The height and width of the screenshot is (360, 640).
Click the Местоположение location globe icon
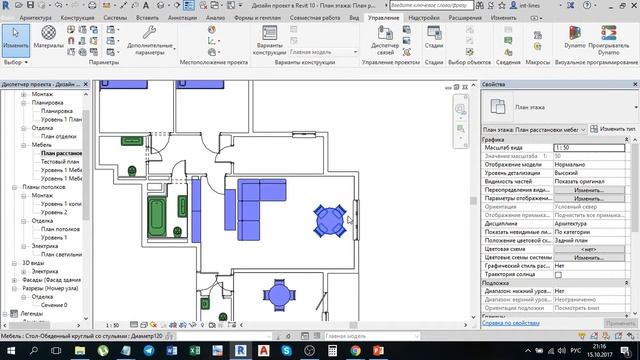coord(212,29)
